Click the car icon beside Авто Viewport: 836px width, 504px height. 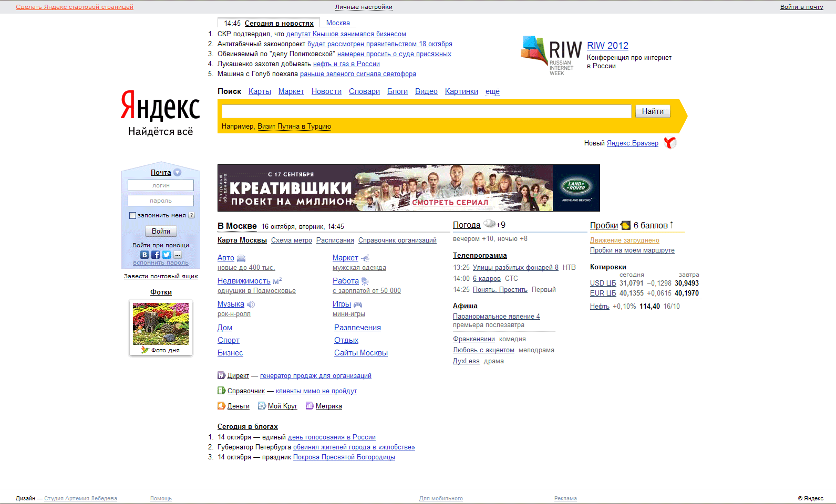click(x=241, y=258)
